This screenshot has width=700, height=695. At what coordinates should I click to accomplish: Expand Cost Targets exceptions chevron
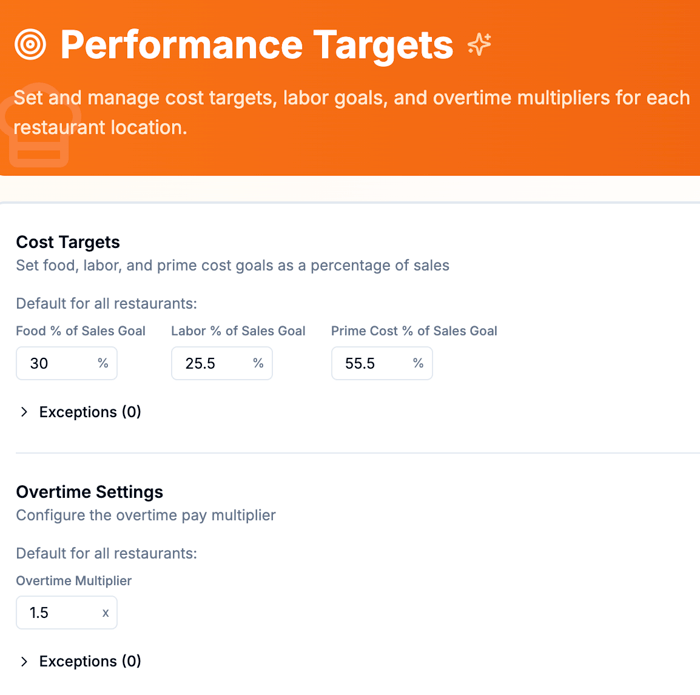point(24,412)
